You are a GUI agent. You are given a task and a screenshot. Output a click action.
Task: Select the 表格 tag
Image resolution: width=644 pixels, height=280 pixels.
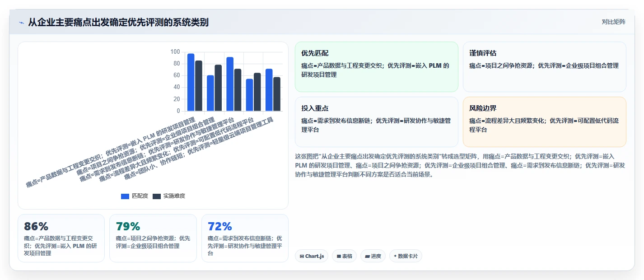pos(344,256)
